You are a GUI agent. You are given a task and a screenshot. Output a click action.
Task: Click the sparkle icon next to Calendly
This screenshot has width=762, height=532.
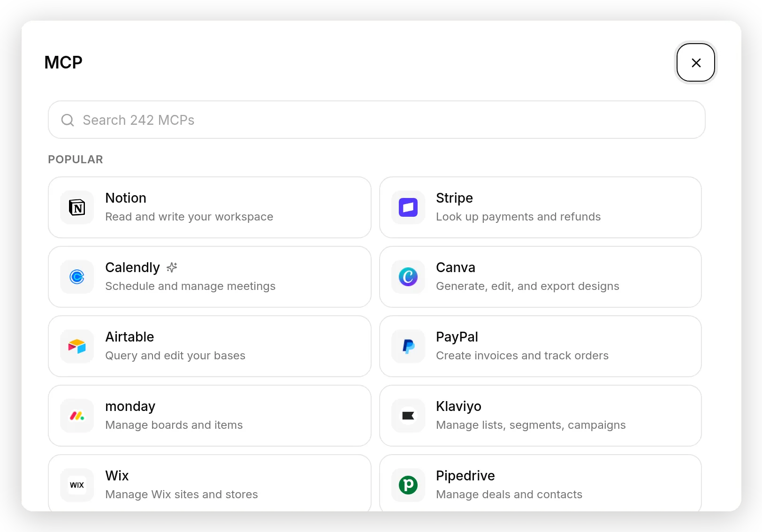172,267
